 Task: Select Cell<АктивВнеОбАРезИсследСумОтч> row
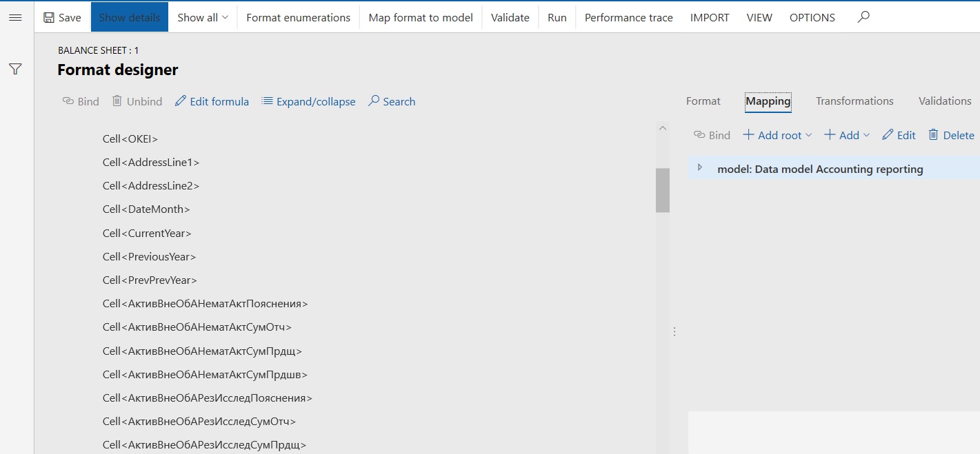pos(199,421)
